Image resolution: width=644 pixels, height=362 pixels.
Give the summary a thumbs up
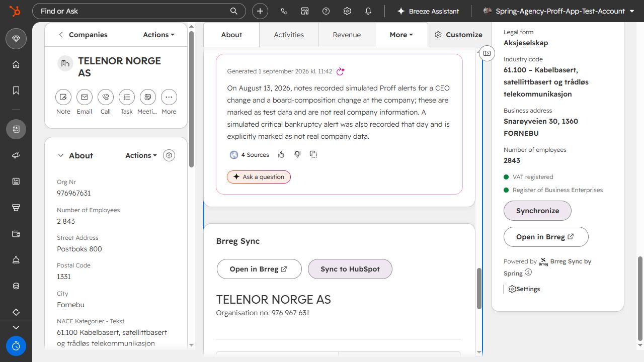[281, 154]
